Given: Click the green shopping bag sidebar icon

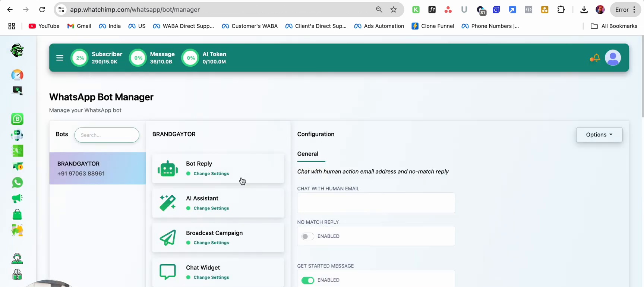Looking at the screenshot, I should [x=17, y=214].
